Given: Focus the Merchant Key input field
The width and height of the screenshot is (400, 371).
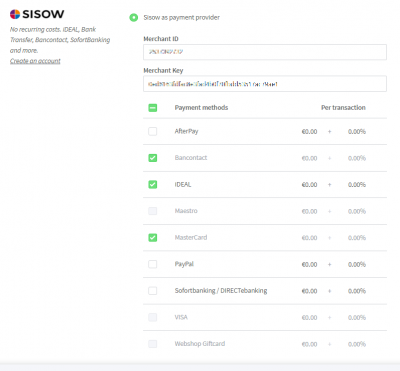Looking at the screenshot, I should [265, 84].
